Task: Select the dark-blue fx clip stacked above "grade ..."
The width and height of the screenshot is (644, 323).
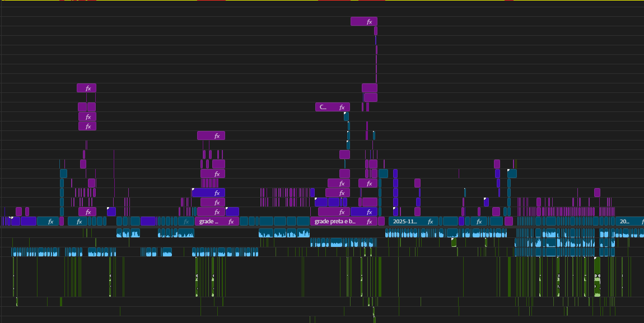Action: pyautogui.click(x=209, y=193)
